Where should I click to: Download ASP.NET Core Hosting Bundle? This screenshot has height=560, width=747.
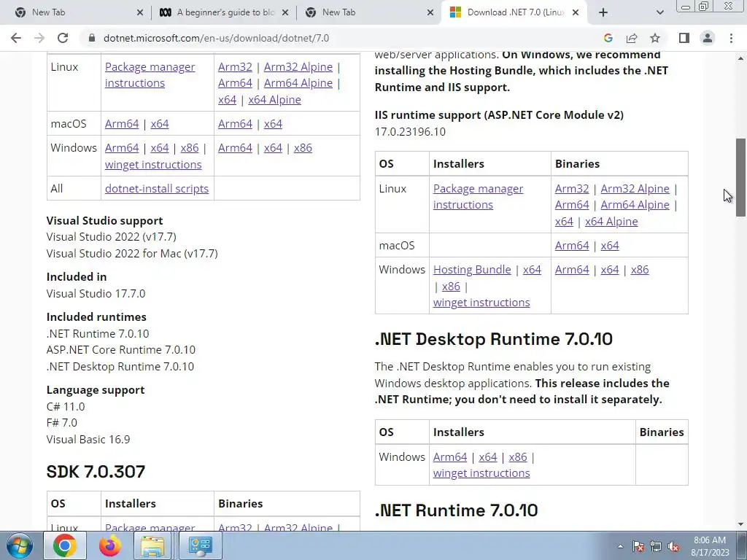click(x=472, y=270)
